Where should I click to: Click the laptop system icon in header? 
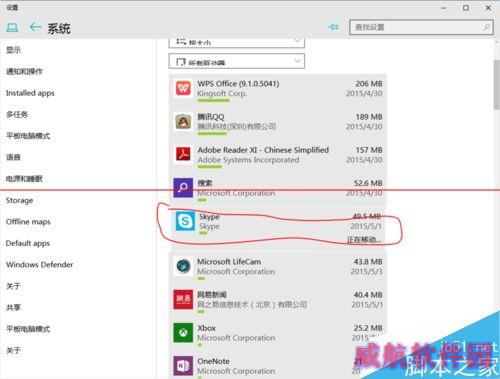(12, 28)
